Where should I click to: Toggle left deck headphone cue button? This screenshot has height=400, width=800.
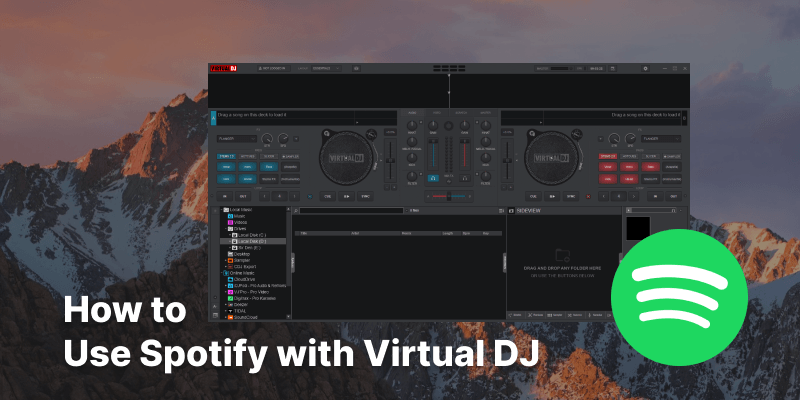433,179
